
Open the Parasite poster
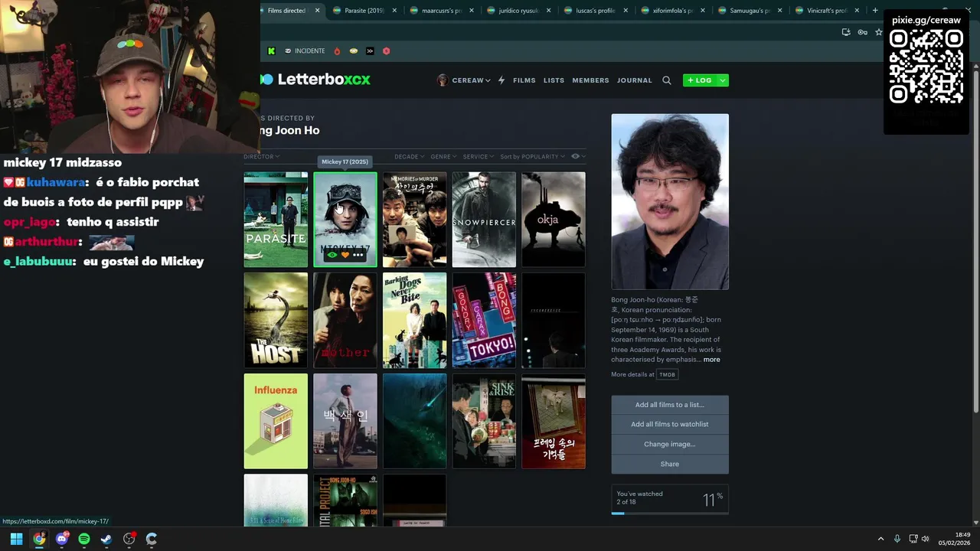[276, 220]
